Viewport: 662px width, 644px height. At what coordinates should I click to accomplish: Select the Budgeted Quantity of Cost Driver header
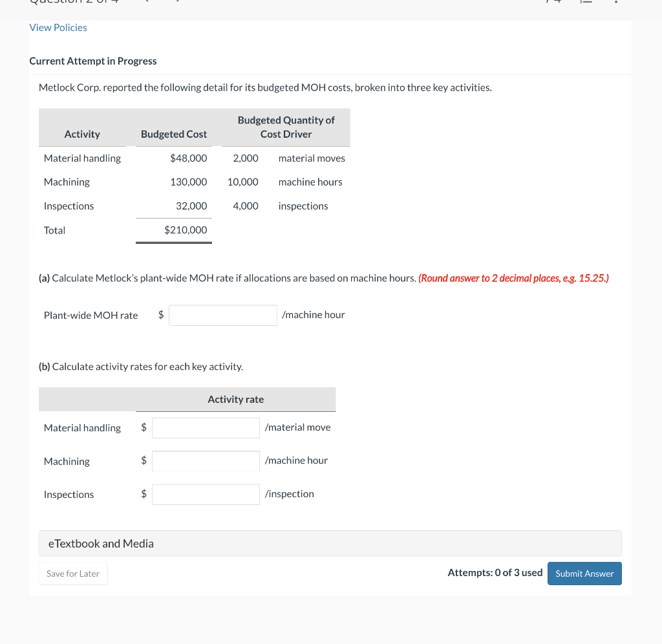286,127
